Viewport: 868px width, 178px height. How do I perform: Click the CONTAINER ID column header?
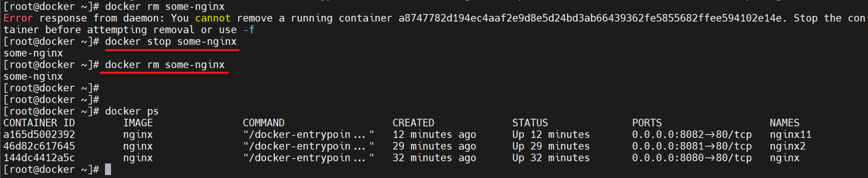[x=39, y=123]
